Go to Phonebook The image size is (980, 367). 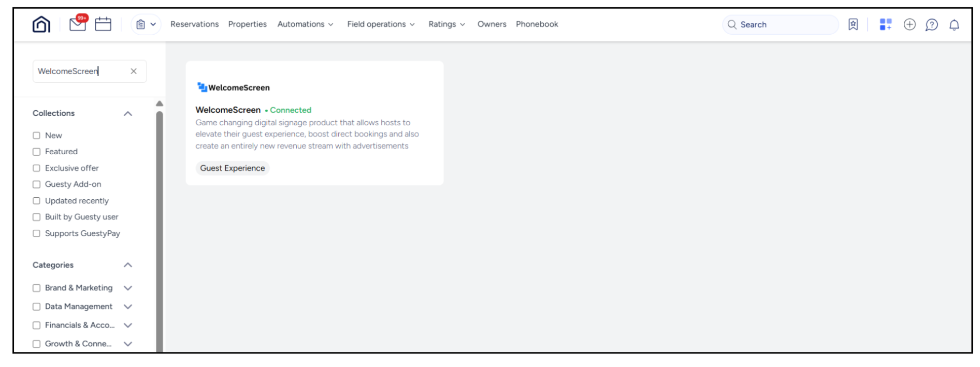tap(537, 24)
